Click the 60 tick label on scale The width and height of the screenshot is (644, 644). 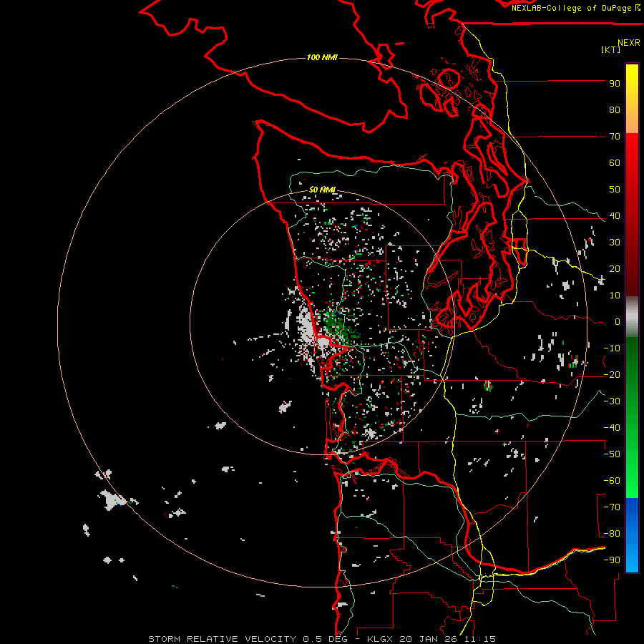click(x=615, y=162)
